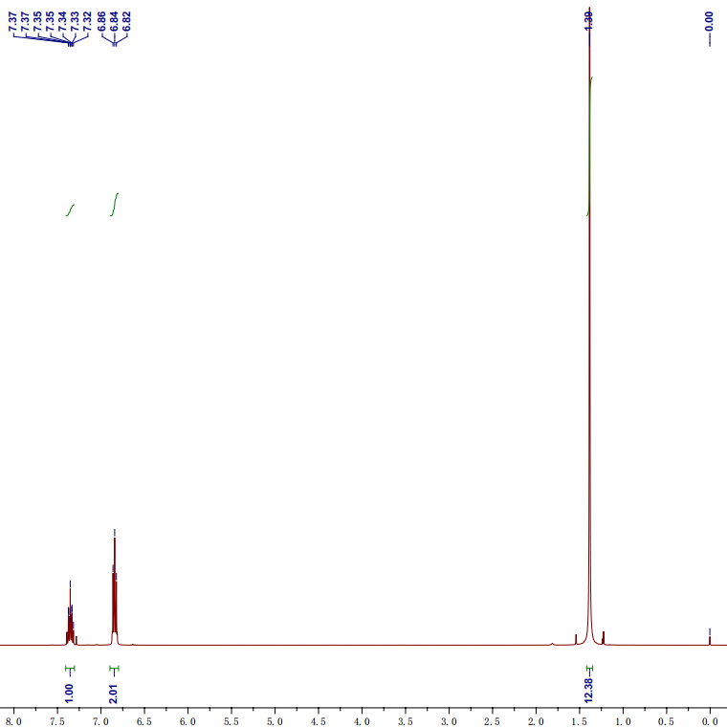Screen dimensions: 727x728
Task: Click the small TMS peak at 0.0 ppm
Action: coord(709,639)
